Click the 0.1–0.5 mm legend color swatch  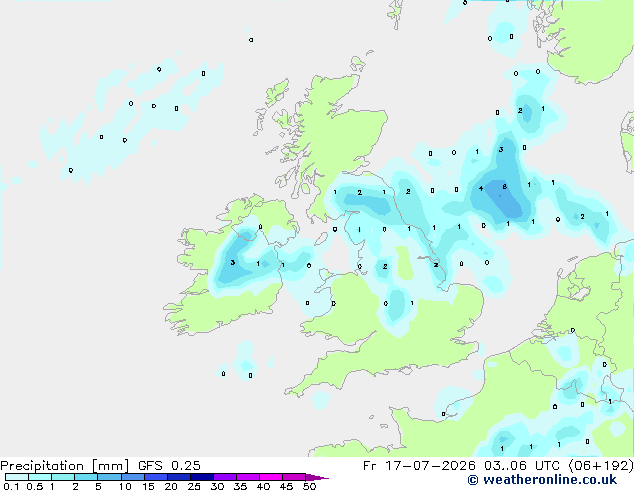[x=17, y=477]
